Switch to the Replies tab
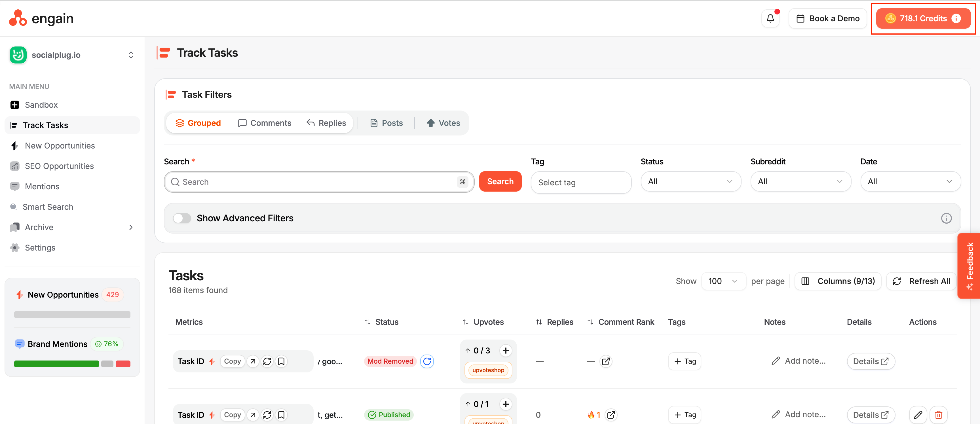 click(326, 123)
